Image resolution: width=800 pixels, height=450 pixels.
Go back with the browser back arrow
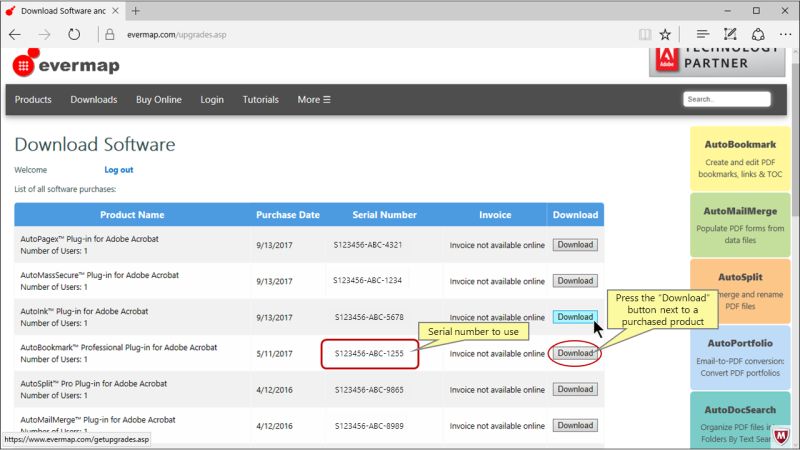[15, 35]
